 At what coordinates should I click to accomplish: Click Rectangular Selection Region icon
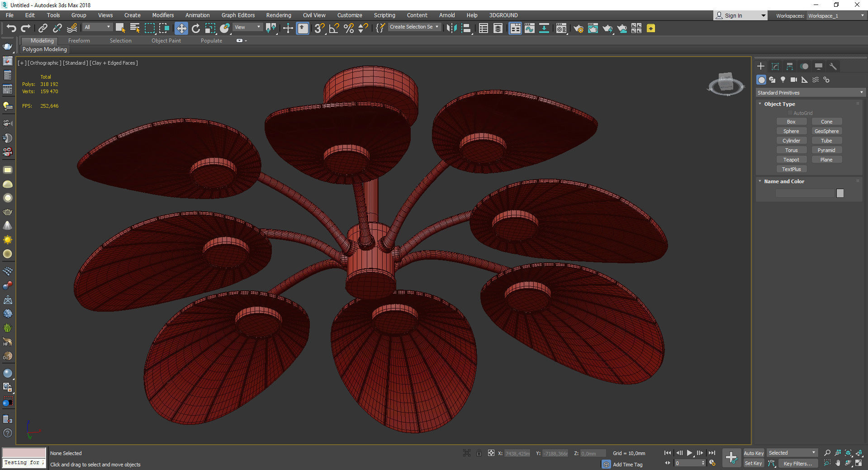(x=149, y=28)
